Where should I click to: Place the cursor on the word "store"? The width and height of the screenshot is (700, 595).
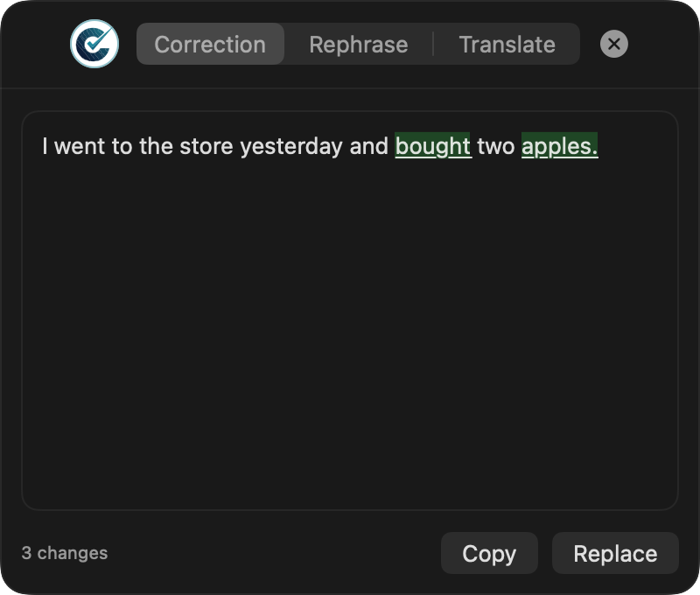(x=206, y=146)
